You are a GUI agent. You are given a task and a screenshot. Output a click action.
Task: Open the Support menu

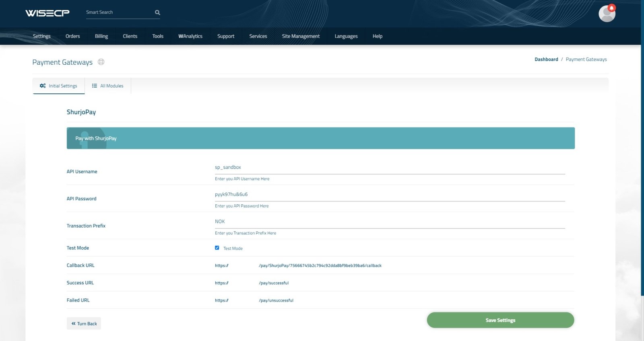(226, 36)
